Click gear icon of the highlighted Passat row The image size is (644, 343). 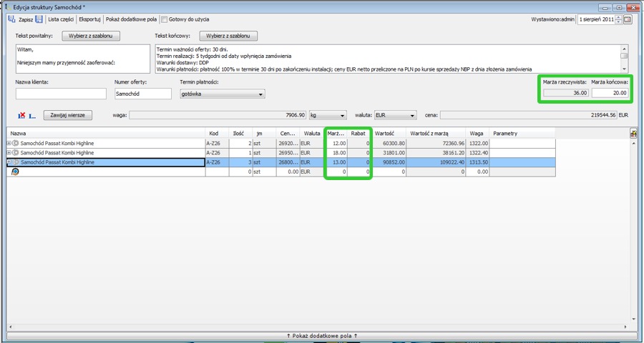point(16,162)
